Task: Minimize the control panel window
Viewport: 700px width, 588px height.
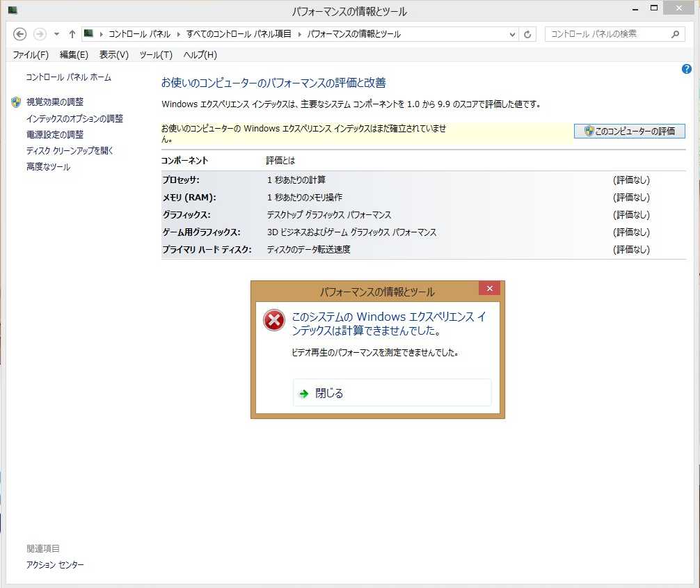Action: tap(635, 8)
